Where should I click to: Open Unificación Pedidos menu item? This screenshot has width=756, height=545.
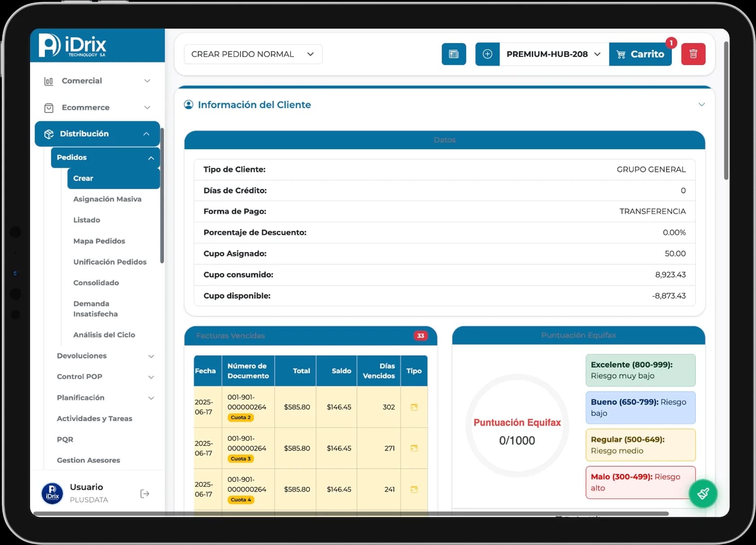(x=110, y=262)
